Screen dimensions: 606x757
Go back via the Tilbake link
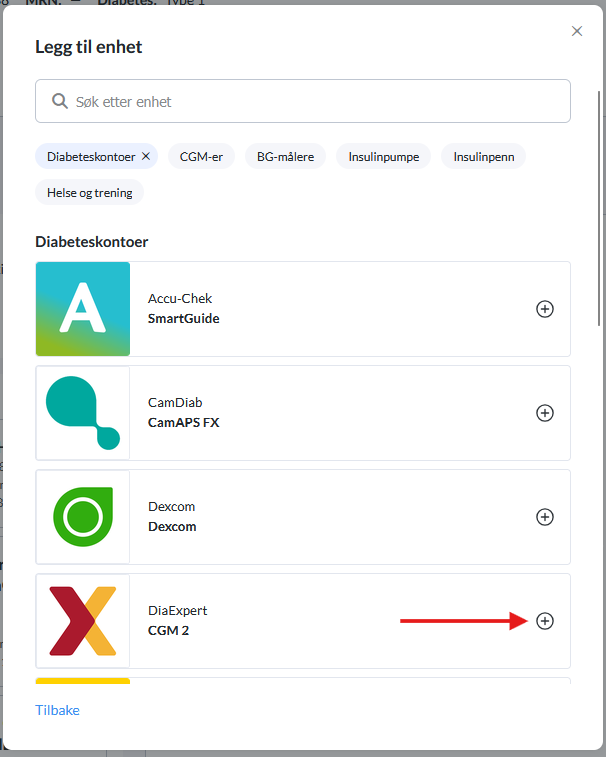pos(57,710)
